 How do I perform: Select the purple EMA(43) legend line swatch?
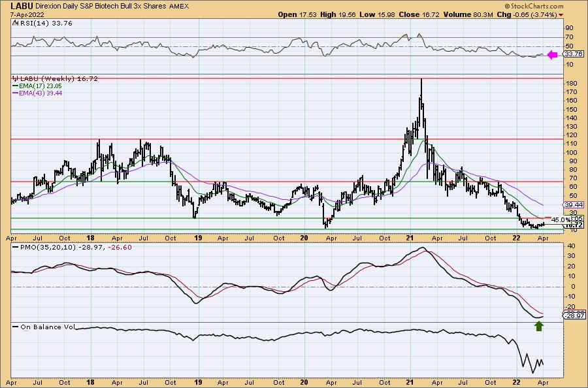(16, 93)
